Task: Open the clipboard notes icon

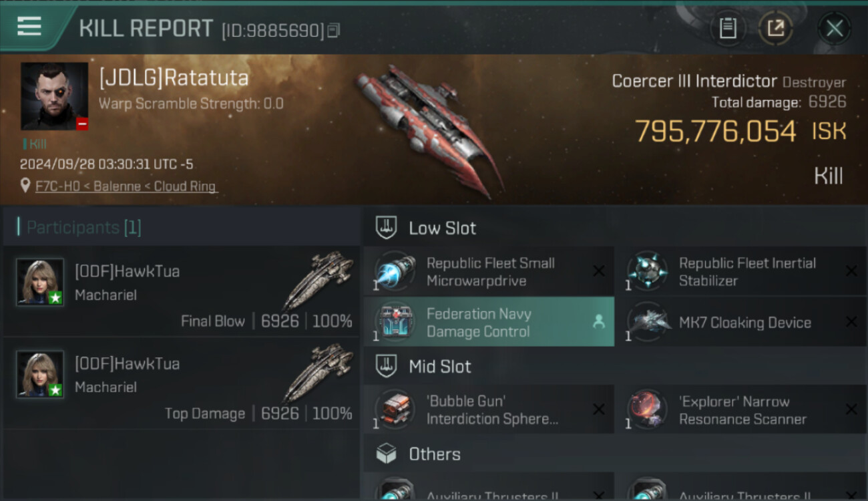Action: 727,28
